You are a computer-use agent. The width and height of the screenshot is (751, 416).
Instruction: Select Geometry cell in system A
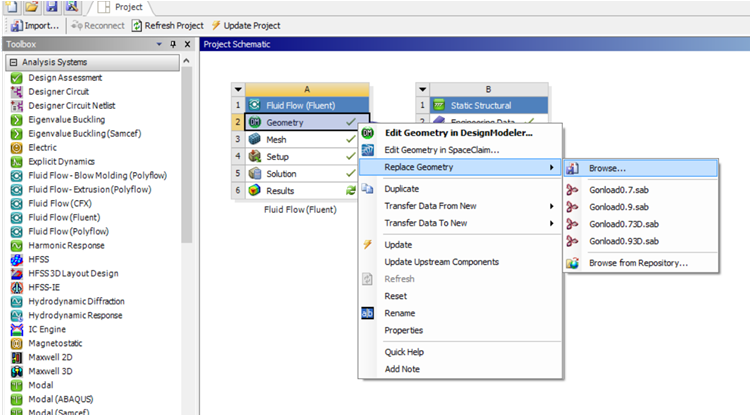307,123
